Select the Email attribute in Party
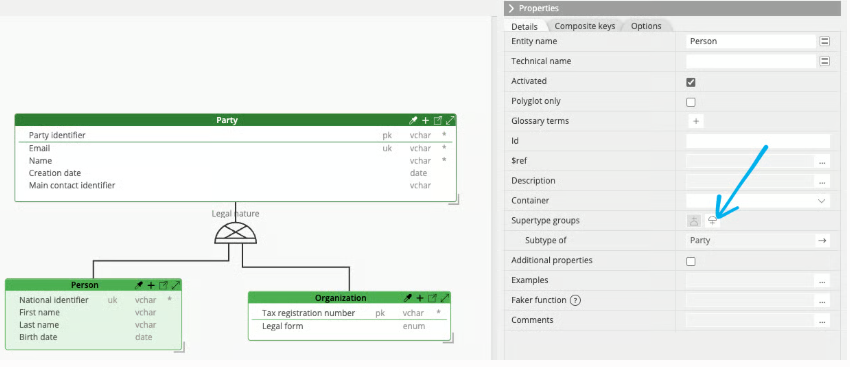The height and width of the screenshot is (367, 850). pyautogui.click(x=39, y=148)
